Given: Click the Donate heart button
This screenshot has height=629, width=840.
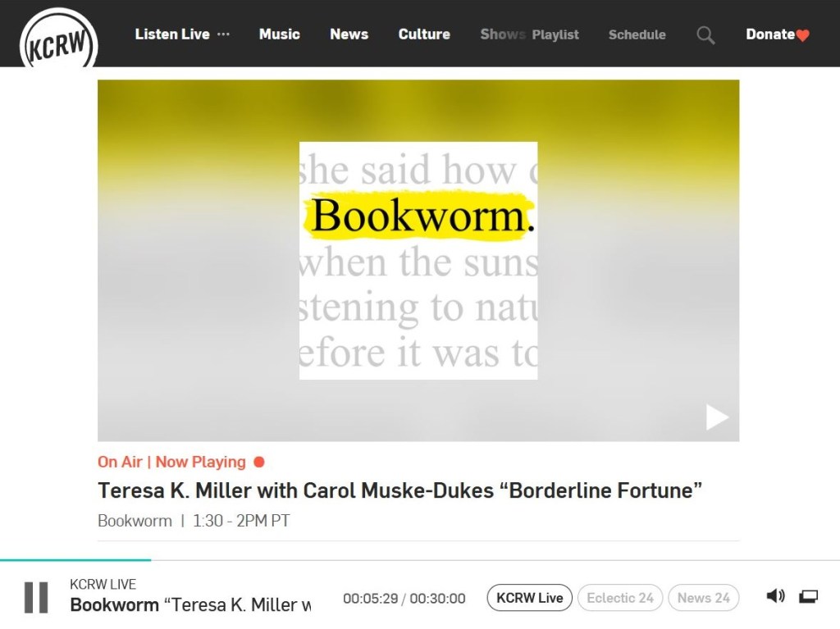Looking at the screenshot, I should tap(777, 34).
